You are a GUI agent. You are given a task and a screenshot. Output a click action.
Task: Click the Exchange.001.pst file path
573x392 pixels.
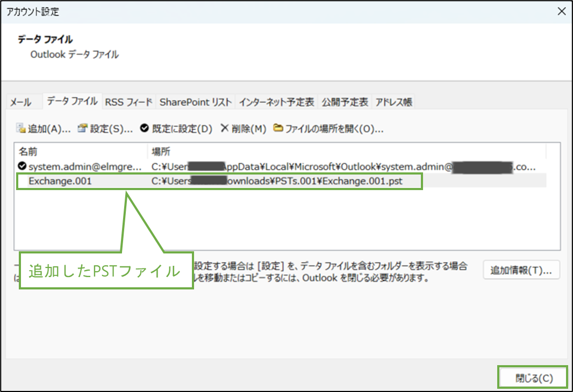(277, 181)
